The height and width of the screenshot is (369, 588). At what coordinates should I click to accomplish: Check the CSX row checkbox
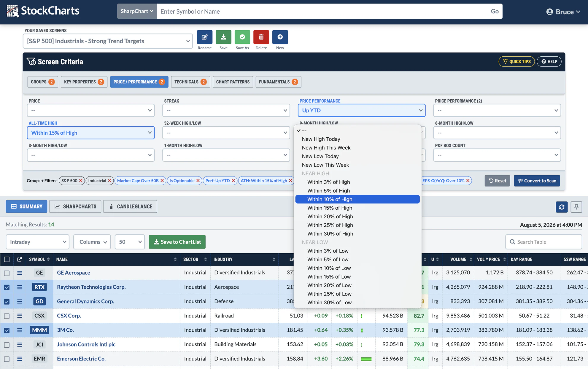tap(7, 316)
